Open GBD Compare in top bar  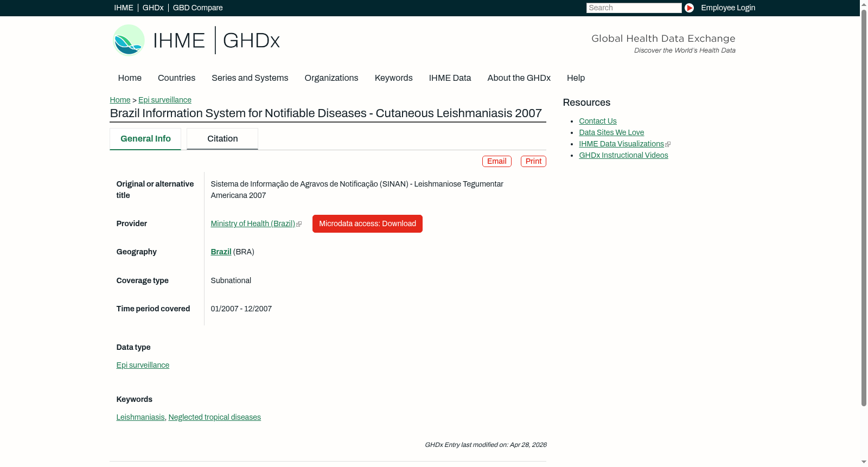tap(197, 8)
